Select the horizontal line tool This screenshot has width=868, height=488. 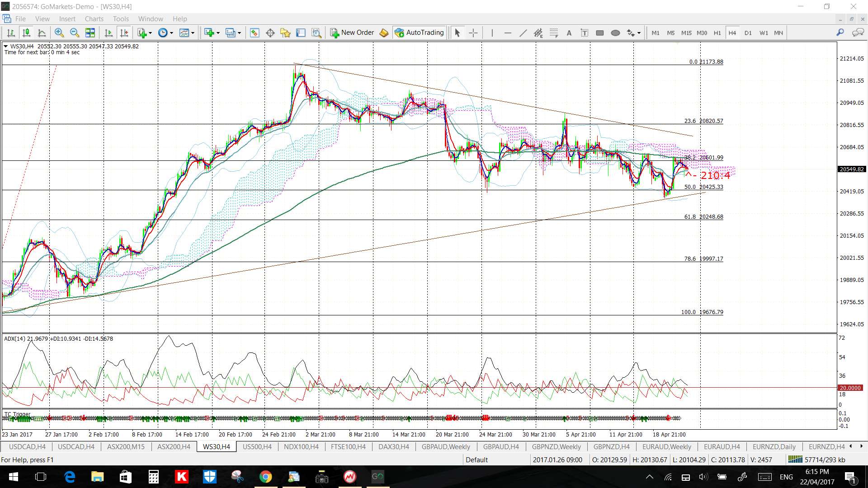[x=508, y=33]
